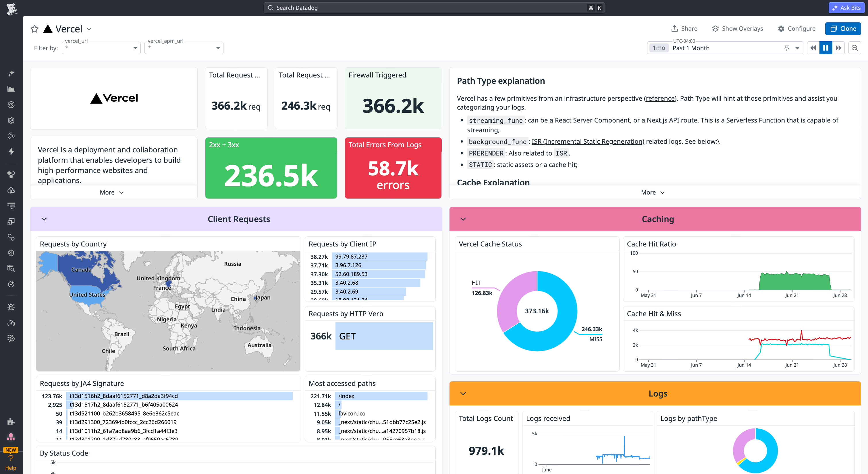This screenshot has height=474, width=868.
Task: Collapse the Logs group
Action: click(x=463, y=394)
